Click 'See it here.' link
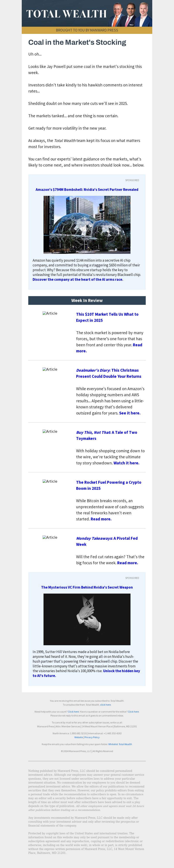Screen dimensions: 174x868 click(x=130, y=413)
